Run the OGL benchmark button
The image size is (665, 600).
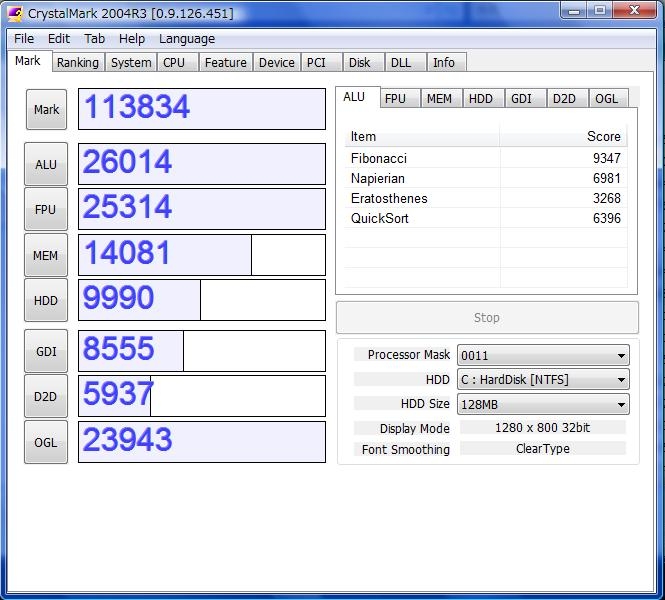point(46,442)
